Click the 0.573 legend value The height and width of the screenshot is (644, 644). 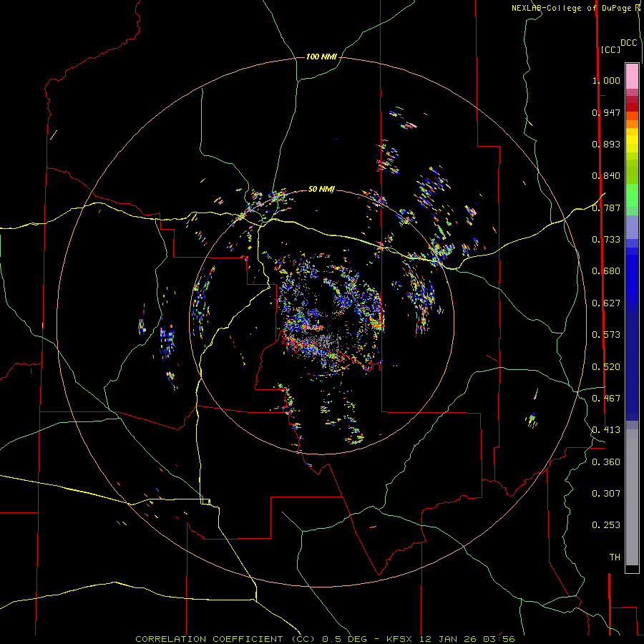tap(606, 335)
